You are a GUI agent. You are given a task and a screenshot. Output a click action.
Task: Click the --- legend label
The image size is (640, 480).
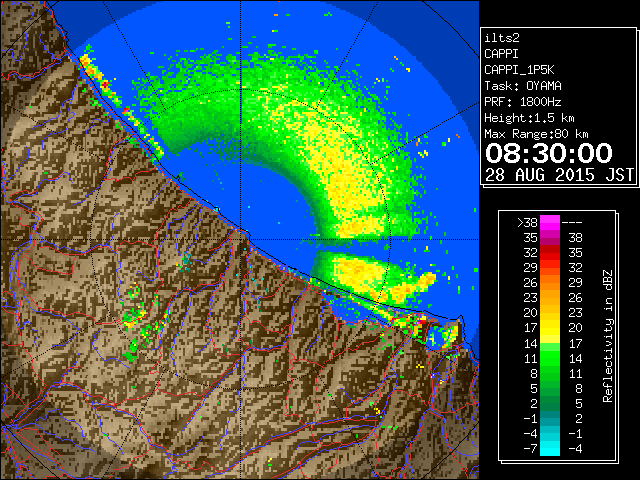point(572,223)
